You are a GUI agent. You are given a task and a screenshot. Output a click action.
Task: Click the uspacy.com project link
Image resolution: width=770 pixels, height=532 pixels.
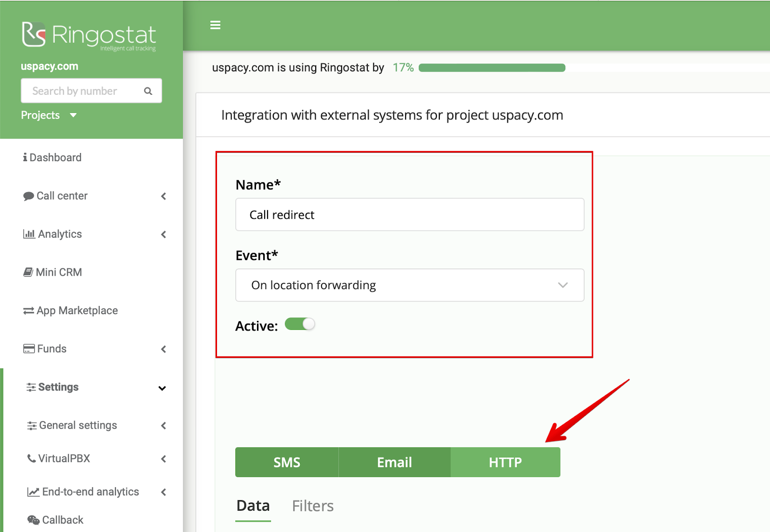50,66
